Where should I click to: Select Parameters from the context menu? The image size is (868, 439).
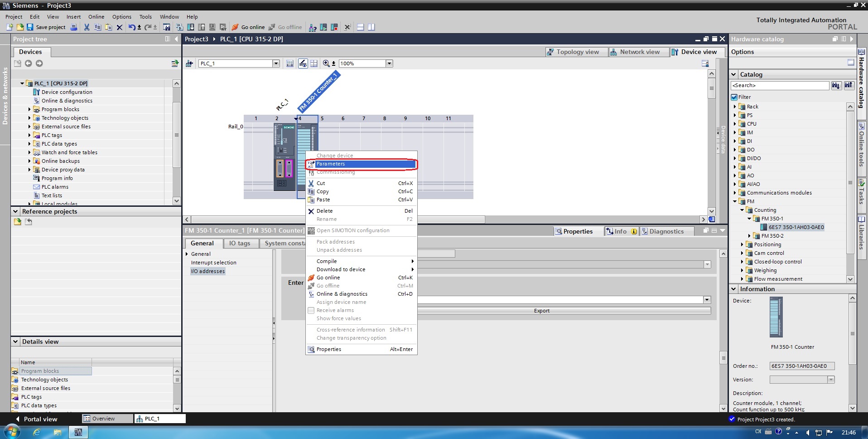tap(361, 164)
